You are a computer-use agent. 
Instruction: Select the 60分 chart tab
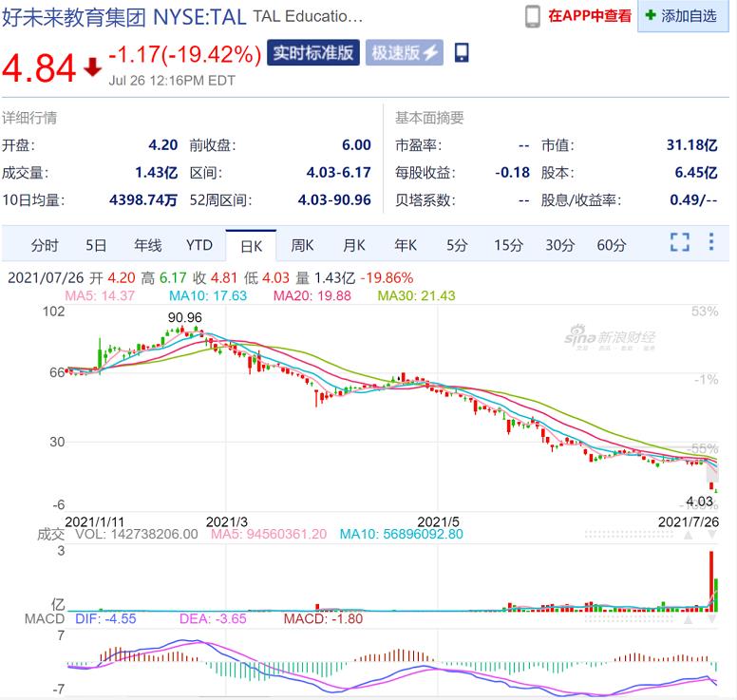click(x=611, y=245)
